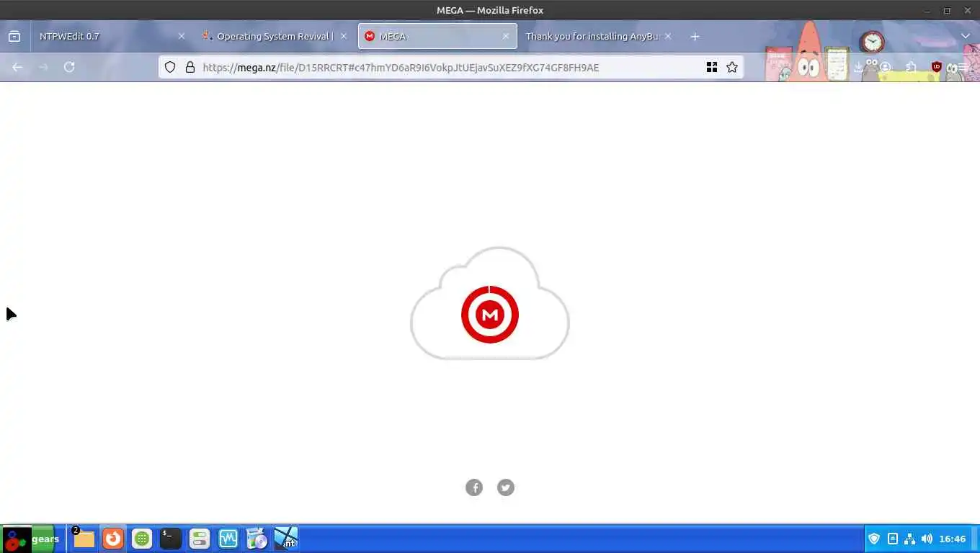The height and width of the screenshot is (553, 980).
Task: Open the Firefox View icon left of tabs
Action: (14, 36)
